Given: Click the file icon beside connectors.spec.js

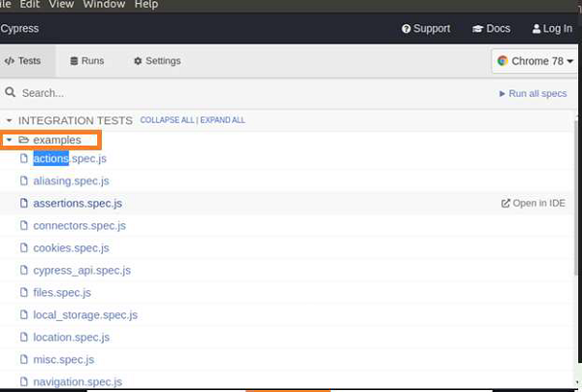Looking at the screenshot, I should click(x=23, y=225).
